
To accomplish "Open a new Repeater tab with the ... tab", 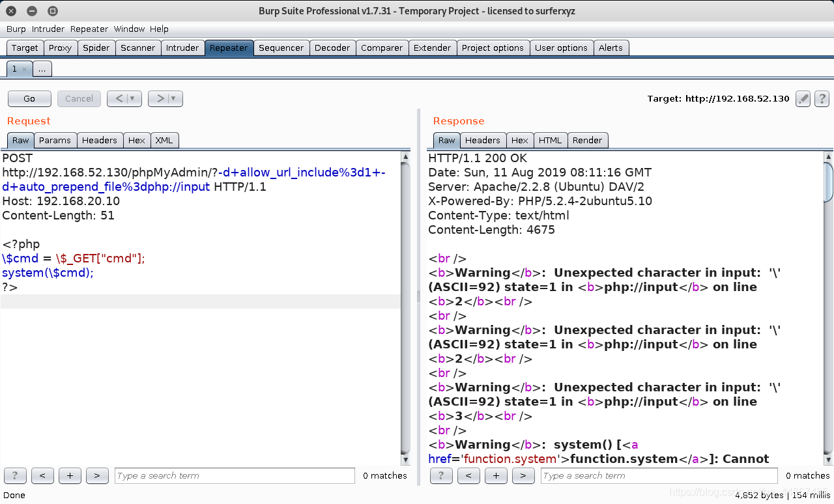I will tap(42, 69).
